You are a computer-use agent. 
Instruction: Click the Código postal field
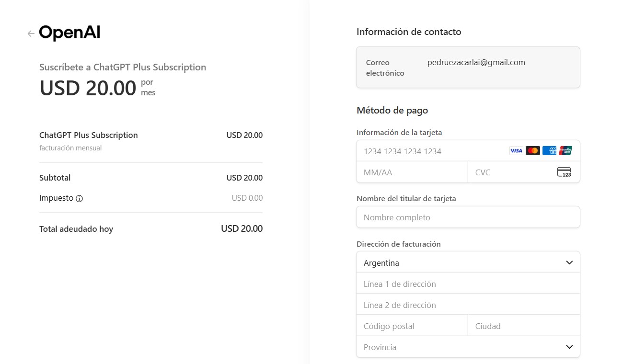(x=412, y=326)
